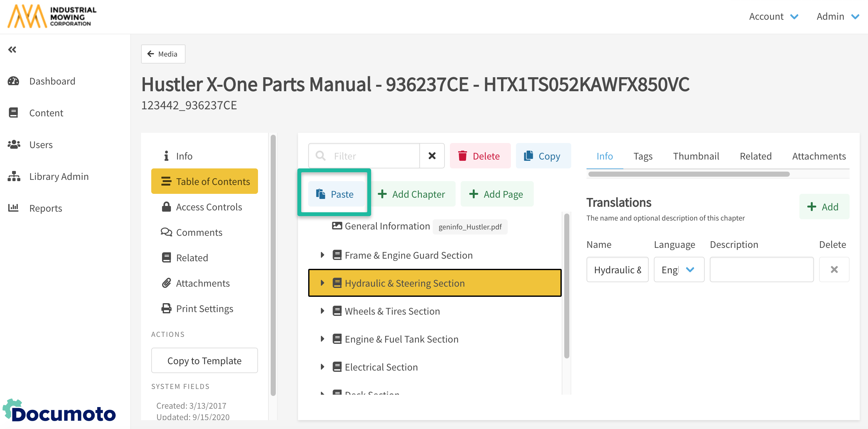
Task: Switch to the Tags tab
Action: tap(642, 156)
